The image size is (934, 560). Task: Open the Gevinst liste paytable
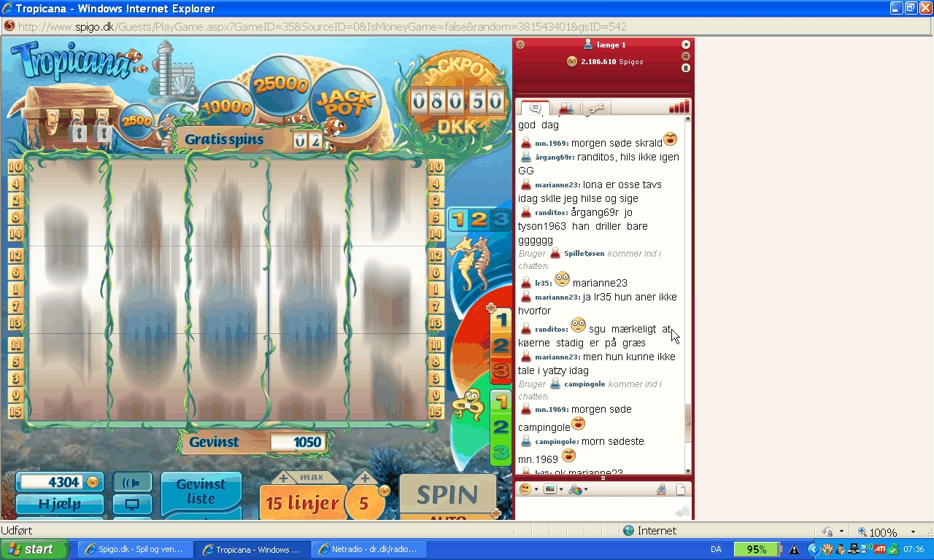[x=201, y=491]
